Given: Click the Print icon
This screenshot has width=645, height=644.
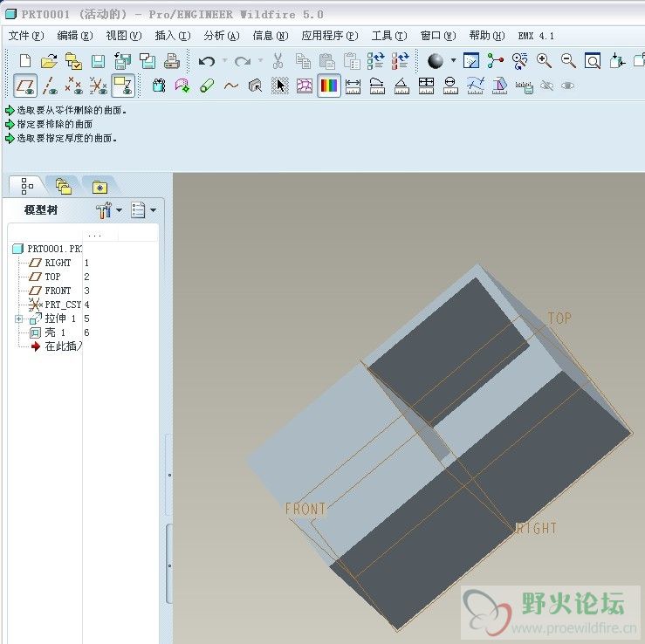Looking at the screenshot, I should [172, 61].
